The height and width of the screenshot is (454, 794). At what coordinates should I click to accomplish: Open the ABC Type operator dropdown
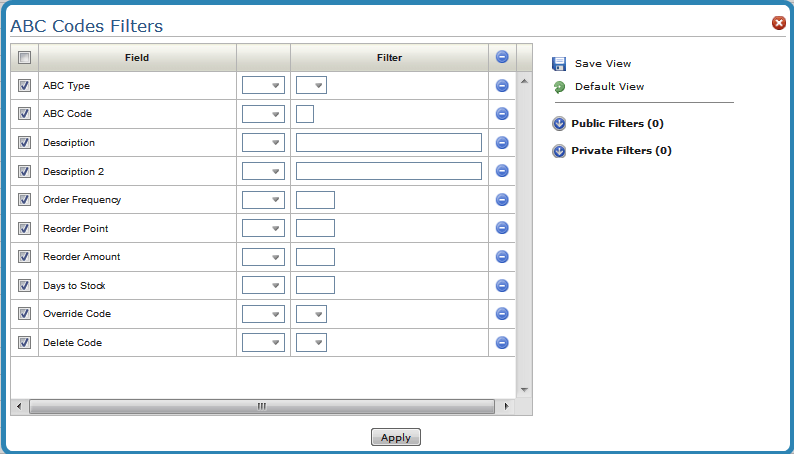[x=263, y=86]
